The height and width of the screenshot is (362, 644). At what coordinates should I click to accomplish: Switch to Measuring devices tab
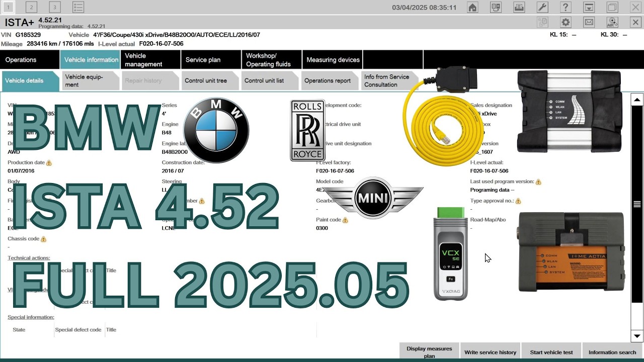click(332, 60)
